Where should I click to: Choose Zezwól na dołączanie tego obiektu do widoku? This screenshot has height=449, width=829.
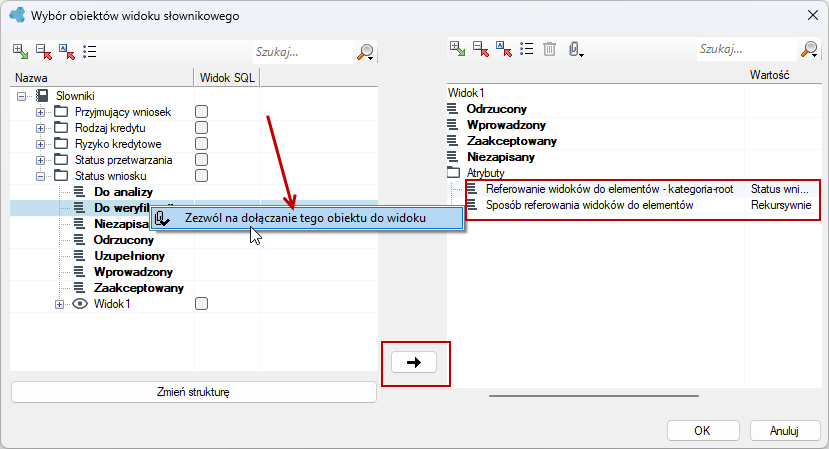307,218
